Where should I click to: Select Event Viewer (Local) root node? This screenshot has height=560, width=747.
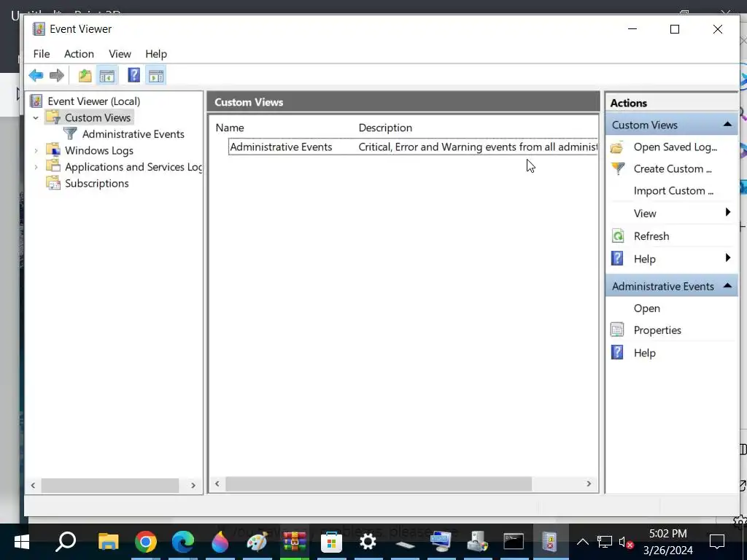tap(94, 101)
